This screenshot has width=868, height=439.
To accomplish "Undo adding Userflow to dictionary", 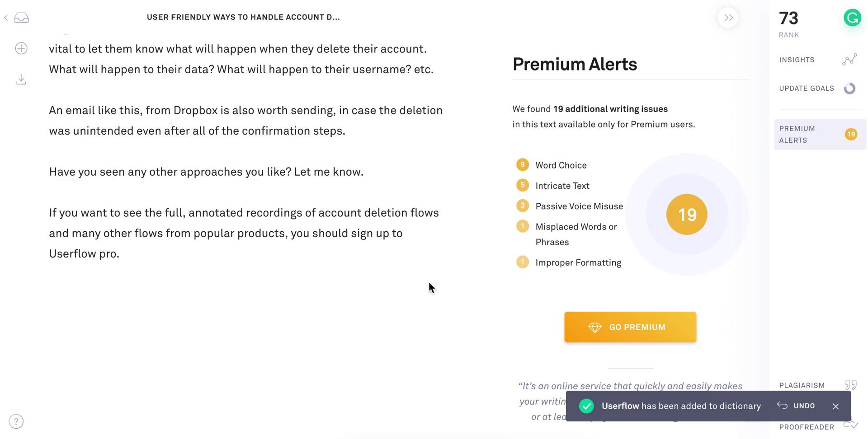I will [796, 406].
